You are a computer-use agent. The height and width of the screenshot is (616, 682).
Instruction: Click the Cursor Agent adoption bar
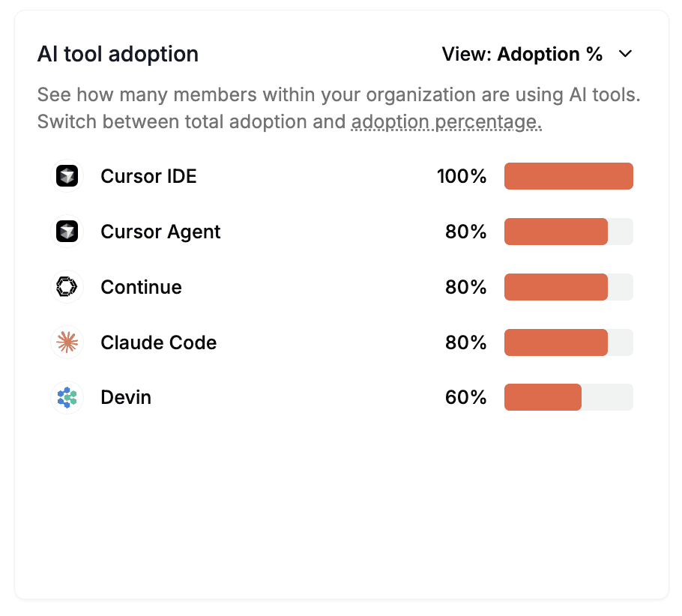click(568, 232)
